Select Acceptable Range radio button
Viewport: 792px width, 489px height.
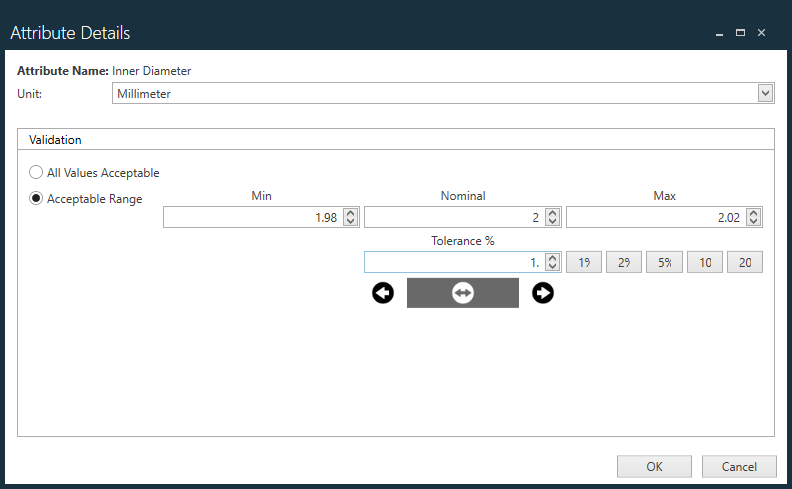point(37,199)
